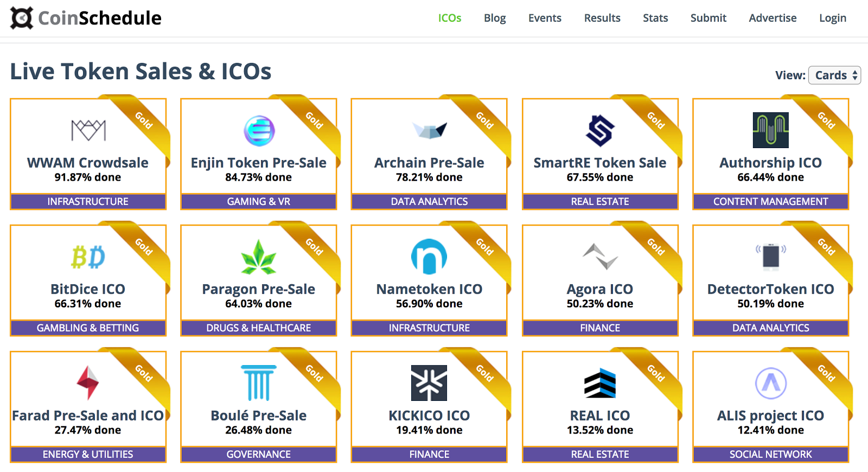868x472 pixels.
Task: Open the Blog menu item
Action: (495, 18)
